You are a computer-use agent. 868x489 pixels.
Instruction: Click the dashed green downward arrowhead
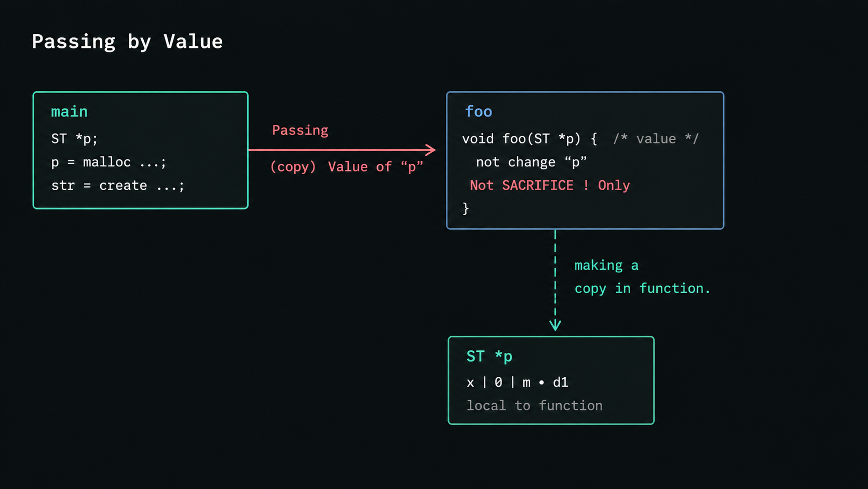tap(555, 325)
